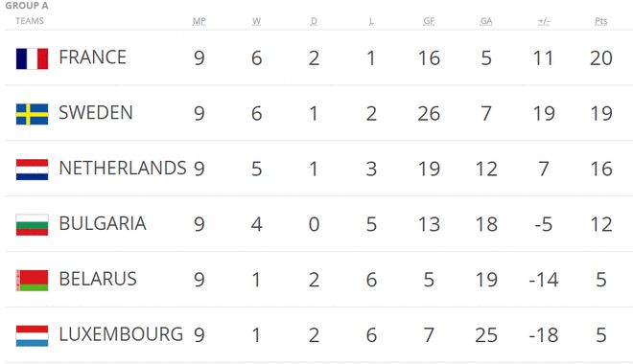
Task: Click France's 20 points value
Action: pyautogui.click(x=601, y=58)
